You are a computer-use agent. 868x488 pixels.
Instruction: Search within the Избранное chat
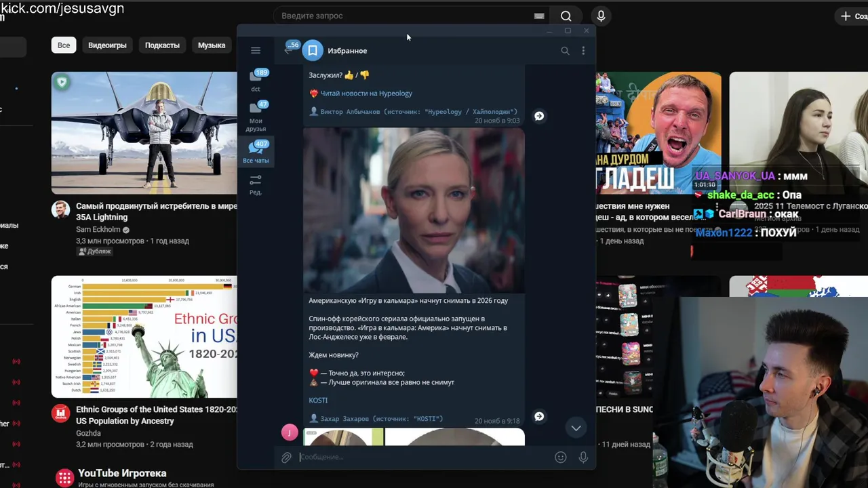(565, 51)
